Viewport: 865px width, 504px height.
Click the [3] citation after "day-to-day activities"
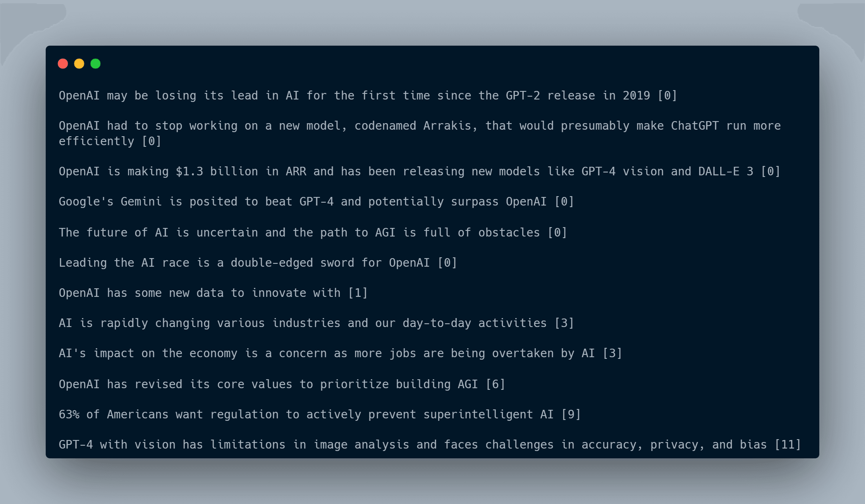564,323
